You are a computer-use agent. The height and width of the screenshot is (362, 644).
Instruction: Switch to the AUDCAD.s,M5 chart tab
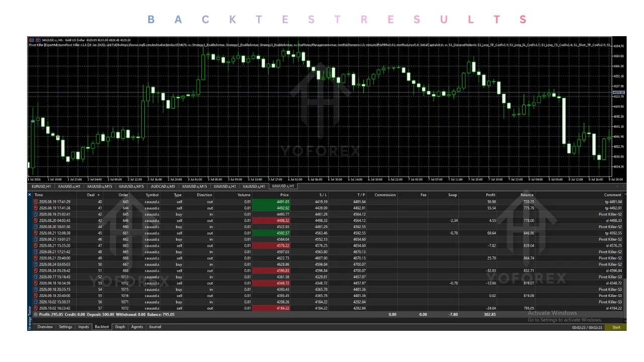(163, 187)
